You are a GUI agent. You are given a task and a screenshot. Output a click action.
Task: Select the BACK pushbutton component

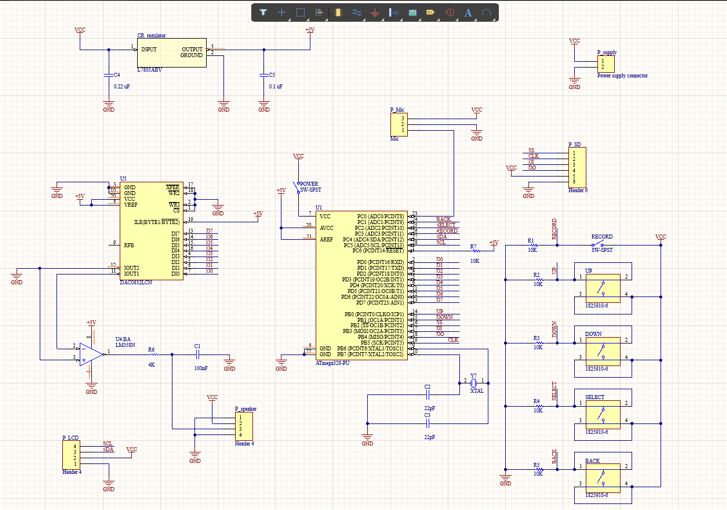603,478
